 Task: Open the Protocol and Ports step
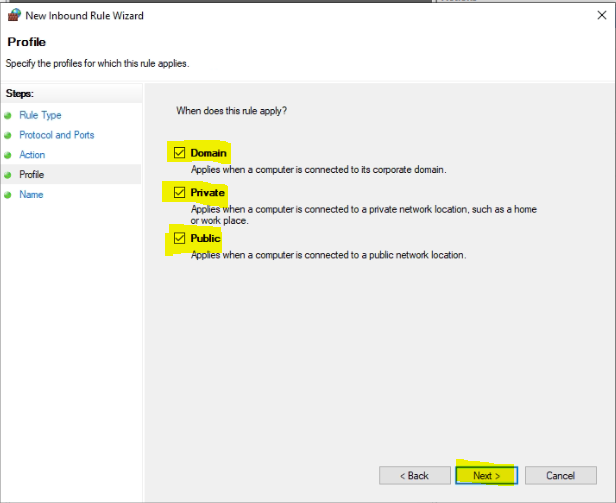57,135
